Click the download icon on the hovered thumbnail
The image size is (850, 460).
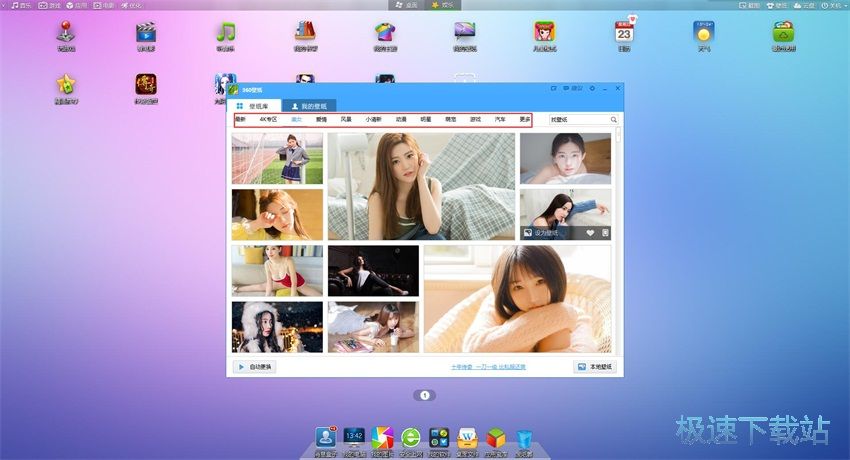pyautogui.click(x=605, y=233)
